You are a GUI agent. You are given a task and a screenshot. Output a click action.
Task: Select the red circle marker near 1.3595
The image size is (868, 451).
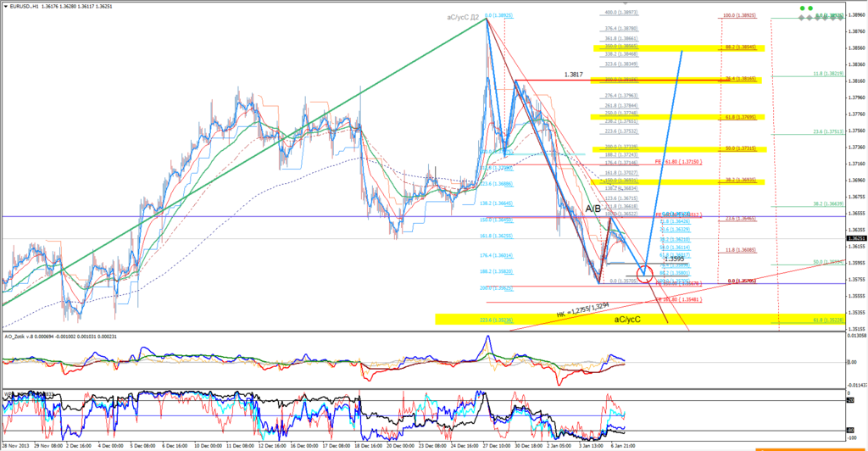[645, 272]
